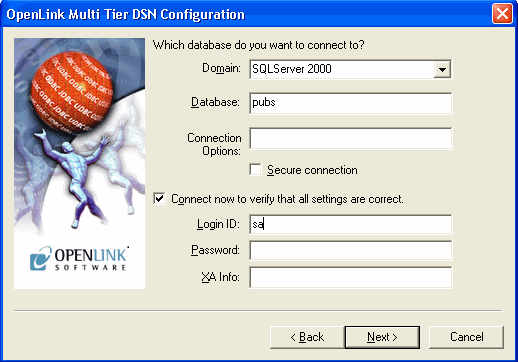Cancel the DSN configuration wizard
Screen dimensions: 518x362
click(x=466, y=337)
